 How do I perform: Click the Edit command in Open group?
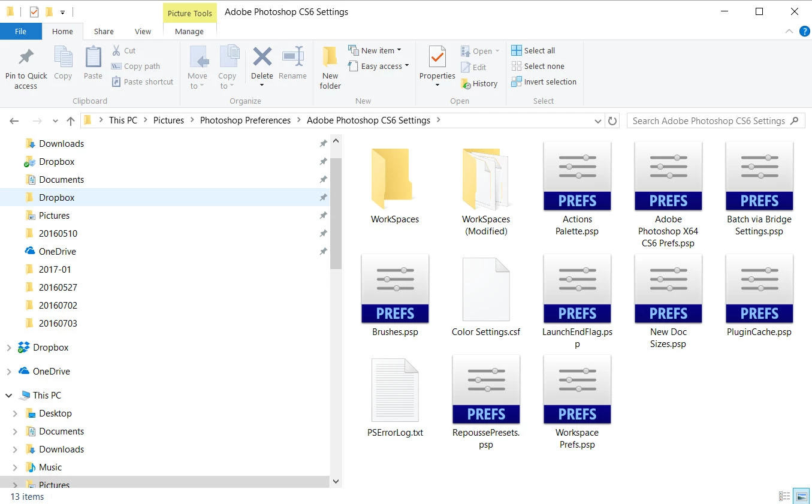tap(473, 67)
